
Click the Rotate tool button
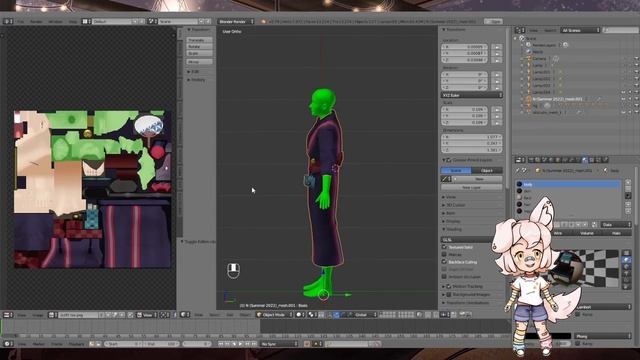pyautogui.click(x=200, y=47)
